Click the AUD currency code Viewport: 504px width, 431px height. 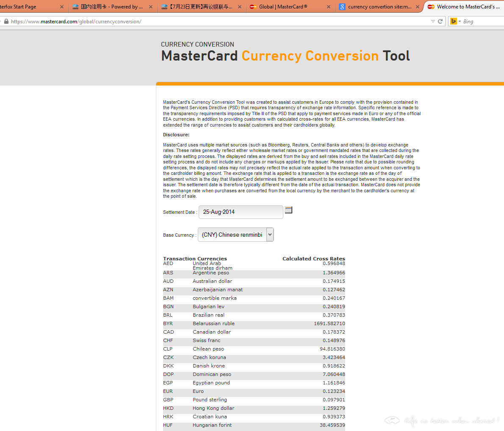tap(169, 281)
